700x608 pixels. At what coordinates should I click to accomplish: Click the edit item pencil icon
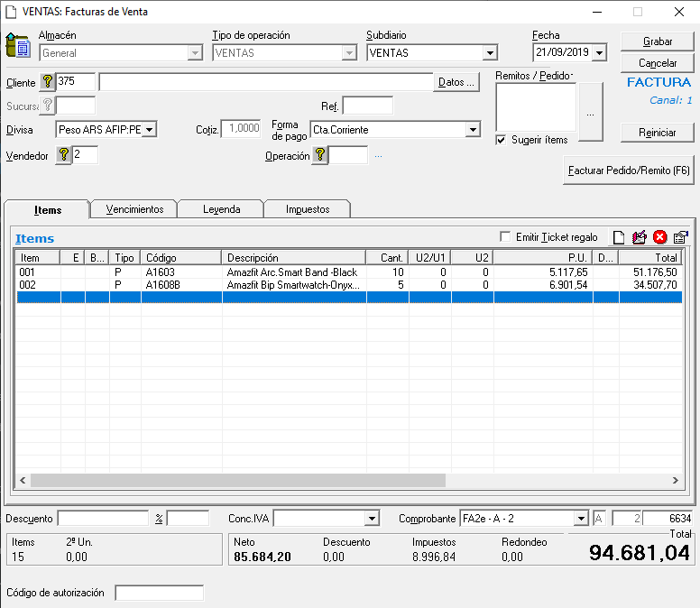640,237
